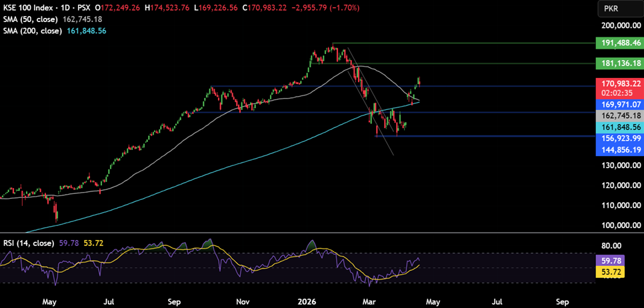This screenshot has width=644, height=308.
Task: Select the blue 169,971.07 price label
Action: tap(617, 105)
